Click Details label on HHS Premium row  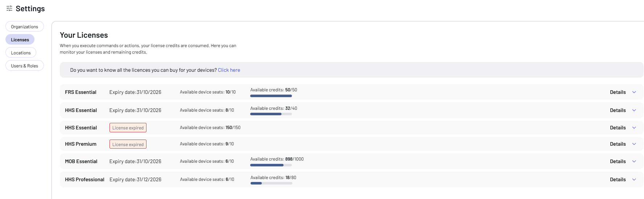(618, 144)
